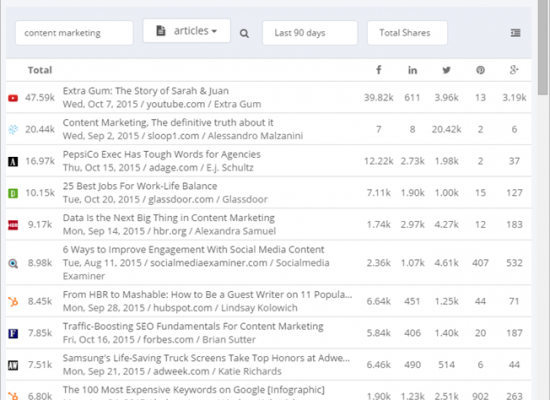The image size is (550, 400).
Task: Open the Total Shares sort selector
Action: (407, 33)
